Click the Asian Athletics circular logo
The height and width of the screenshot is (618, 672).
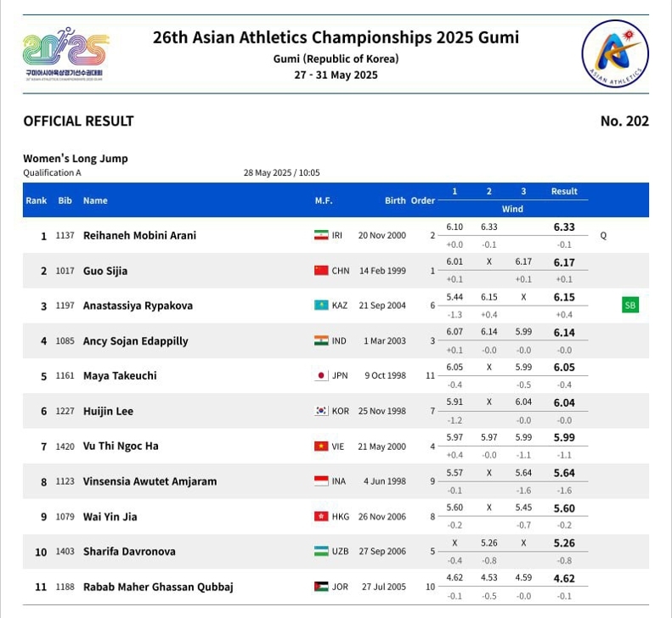pyautogui.click(x=614, y=53)
